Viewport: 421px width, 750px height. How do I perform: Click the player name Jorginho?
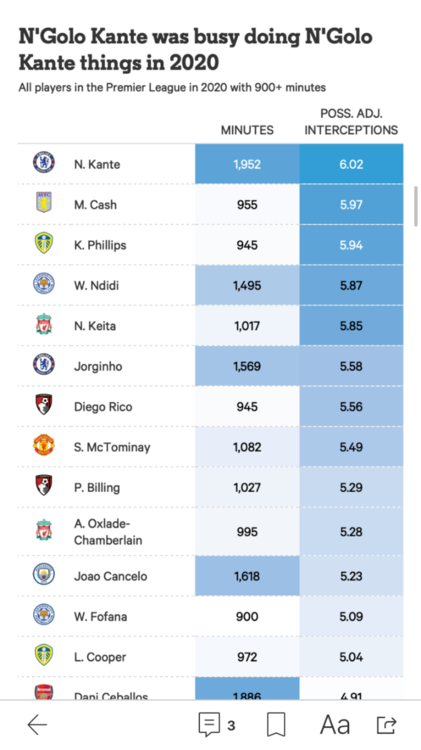click(x=98, y=367)
